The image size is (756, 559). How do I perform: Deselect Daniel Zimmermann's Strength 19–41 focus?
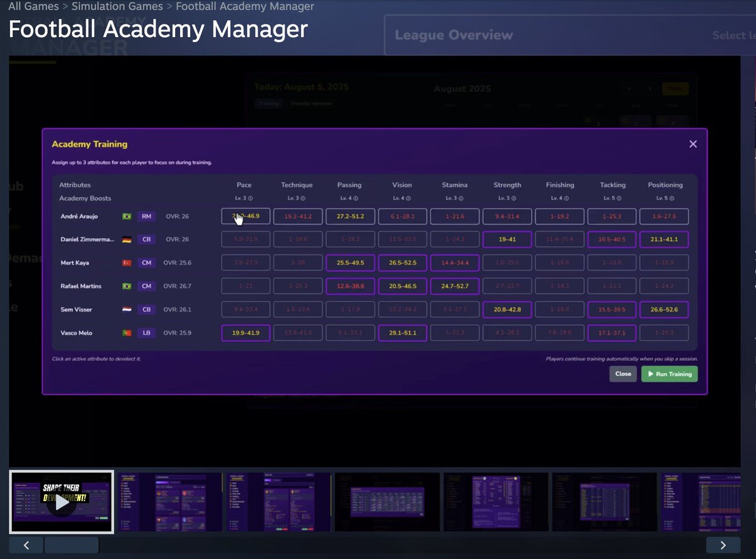pyautogui.click(x=508, y=240)
